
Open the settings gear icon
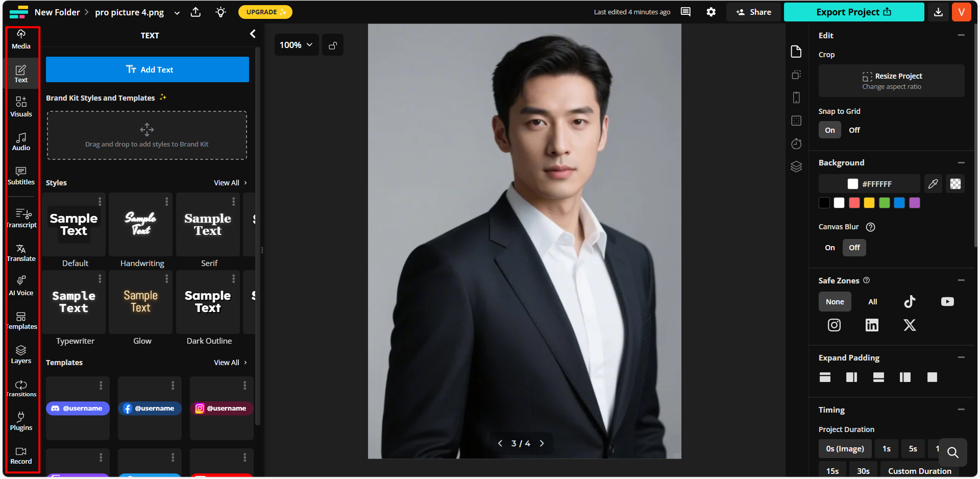click(x=711, y=12)
